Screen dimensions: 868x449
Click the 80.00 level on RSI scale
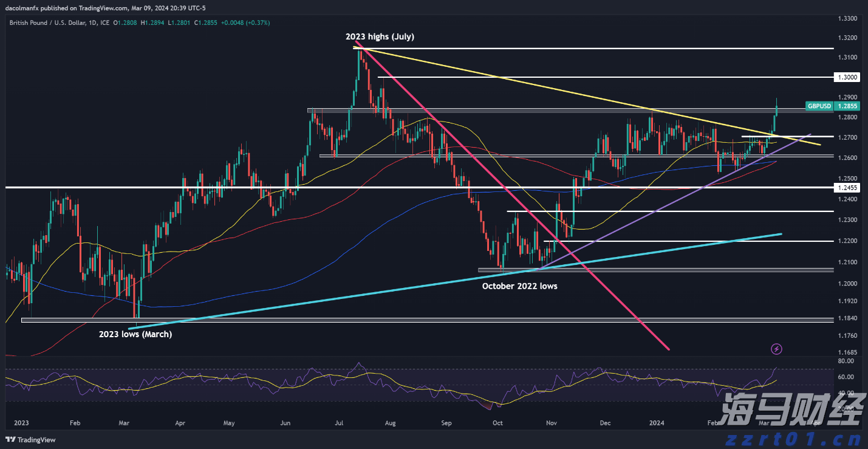(846, 361)
